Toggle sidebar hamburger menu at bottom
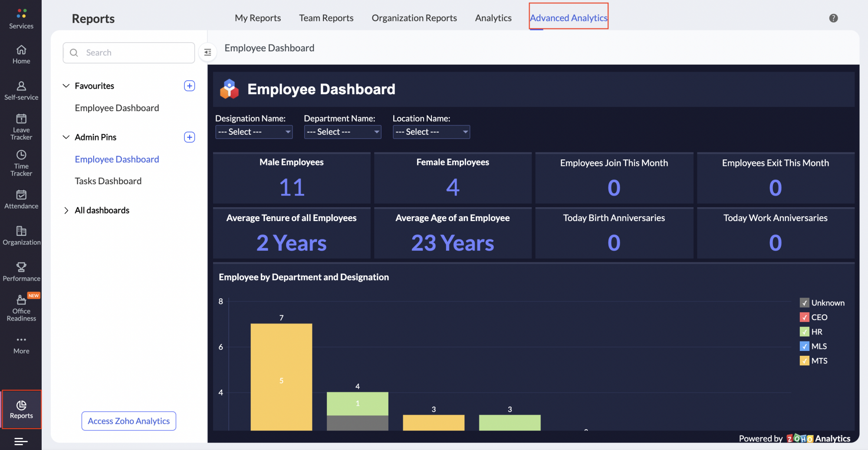Screen dimensions: 868x450 click(x=21, y=442)
